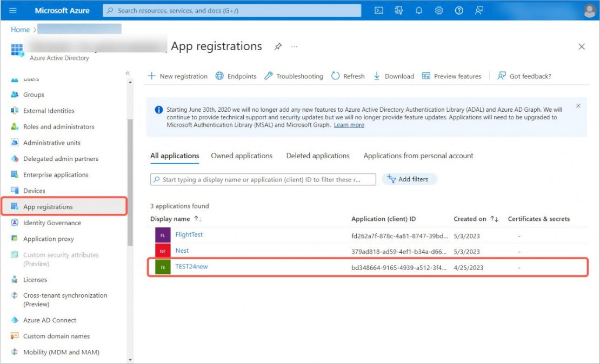Focus the display name filter box
Screen dimensions: 600x364
(x=263, y=179)
